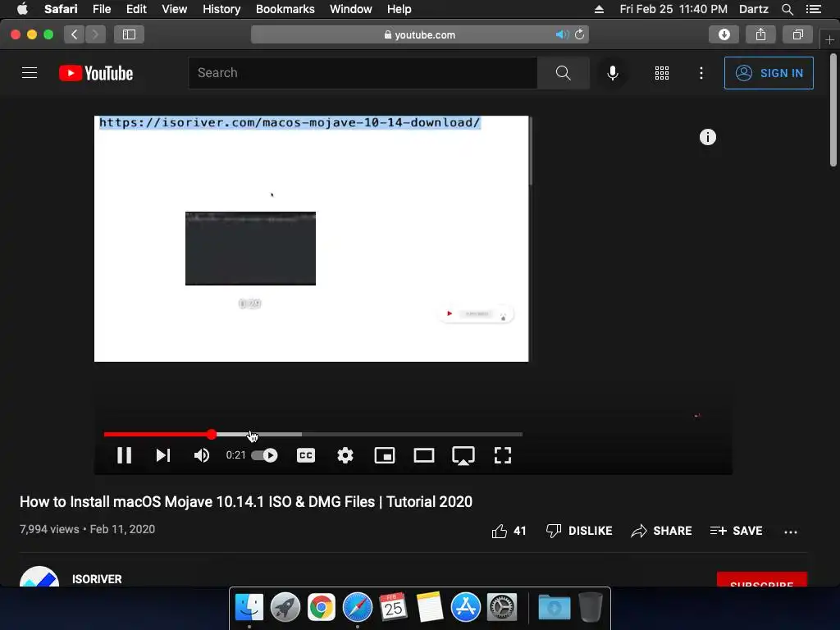
Task: Toggle the Safari sidebar
Action: [x=129, y=34]
